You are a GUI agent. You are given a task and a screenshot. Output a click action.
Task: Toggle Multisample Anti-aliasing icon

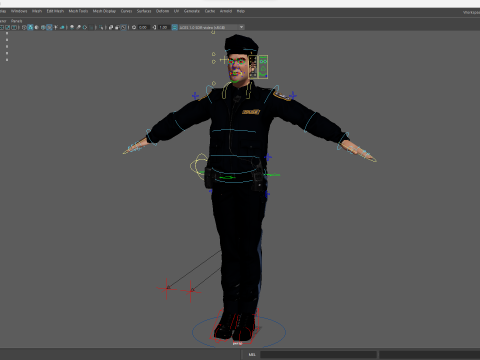(85, 27)
